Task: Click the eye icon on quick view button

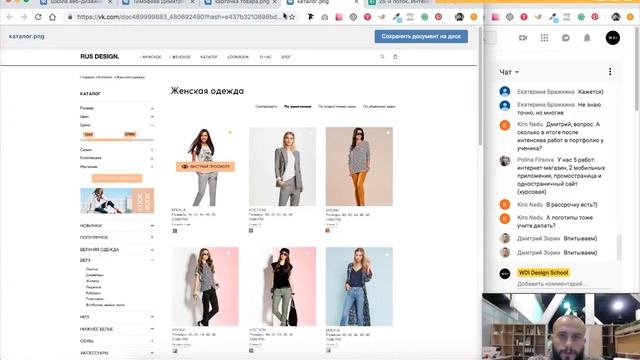Action: (x=184, y=167)
